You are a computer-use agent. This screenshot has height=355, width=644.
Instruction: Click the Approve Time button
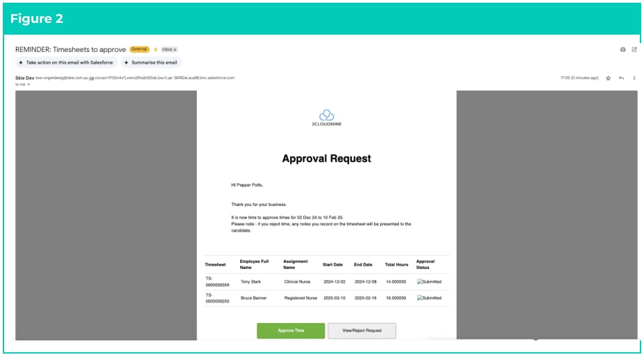pyautogui.click(x=291, y=331)
